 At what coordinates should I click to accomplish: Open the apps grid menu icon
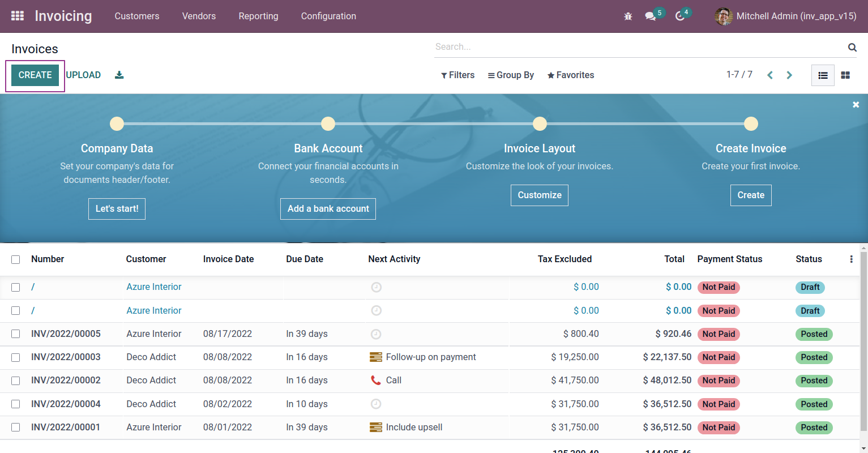pos(18,16)
